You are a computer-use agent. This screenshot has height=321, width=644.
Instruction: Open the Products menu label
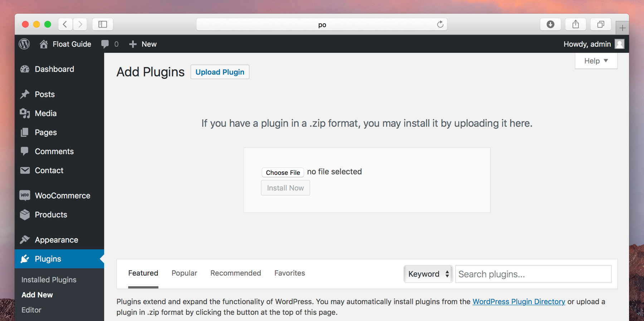[x=51, y=215]
